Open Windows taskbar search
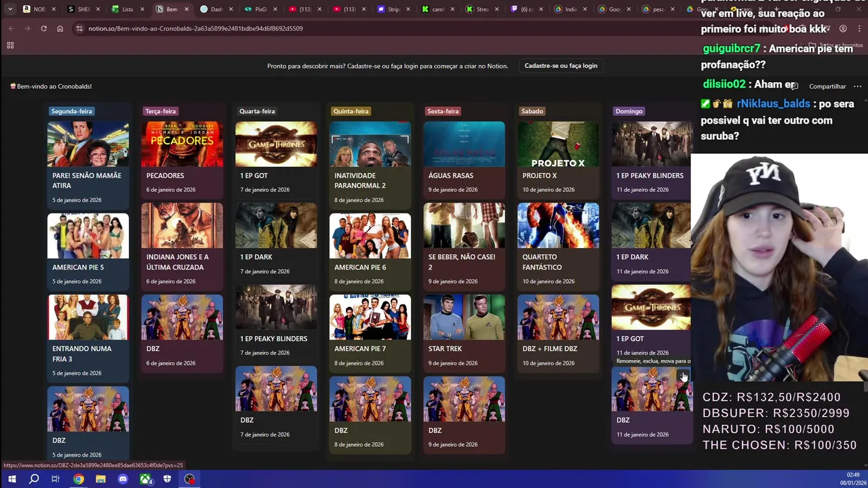The image size is (868, 488). 34,479
